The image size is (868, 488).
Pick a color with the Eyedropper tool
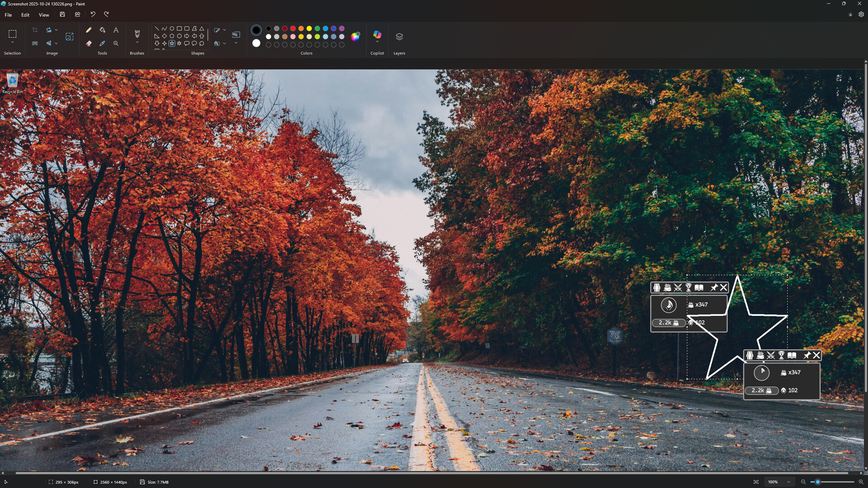[x=103, y=43]
